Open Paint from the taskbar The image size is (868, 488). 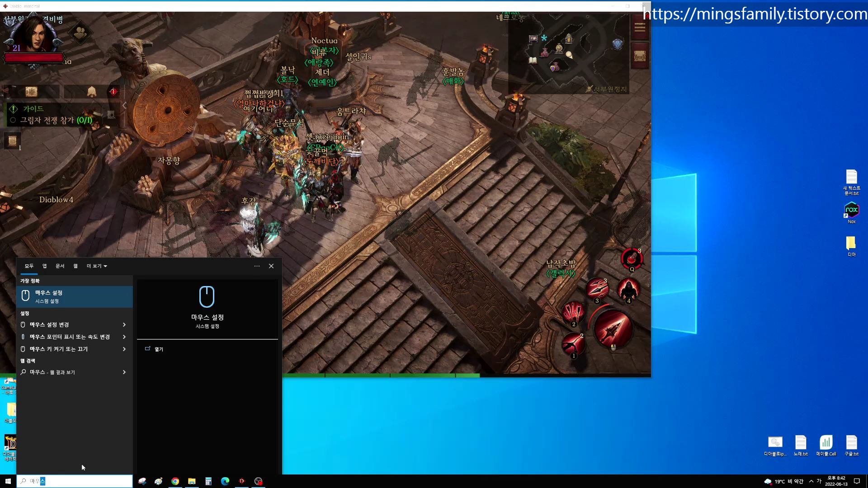click(158, 481)
